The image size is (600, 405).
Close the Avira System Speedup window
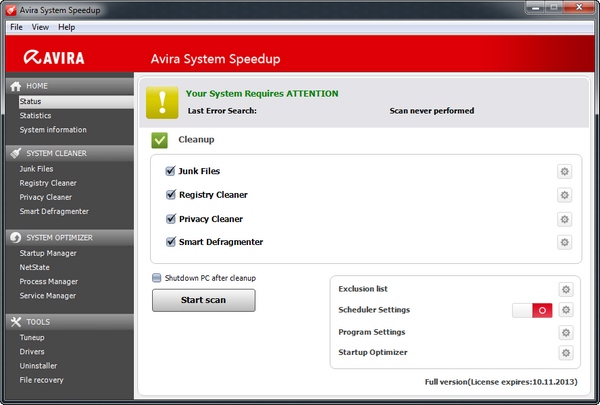point(579,7)
